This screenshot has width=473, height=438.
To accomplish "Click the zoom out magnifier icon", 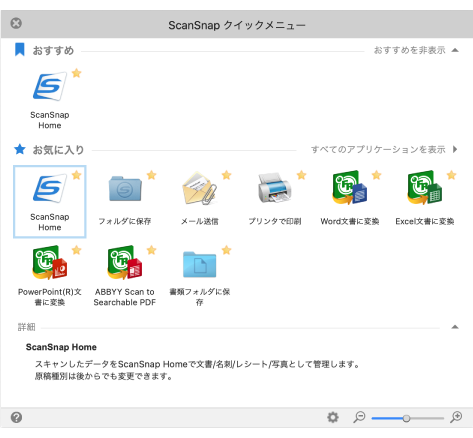I will [359, 417].
